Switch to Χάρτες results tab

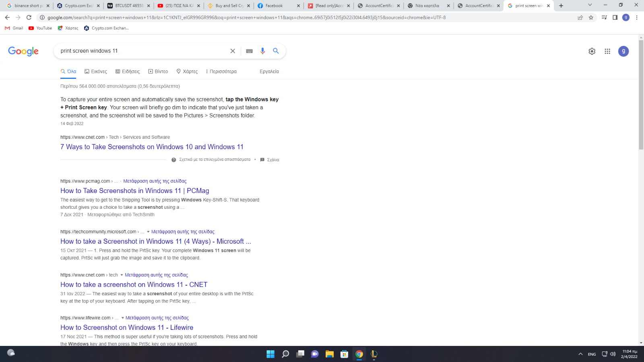[187, 71]
